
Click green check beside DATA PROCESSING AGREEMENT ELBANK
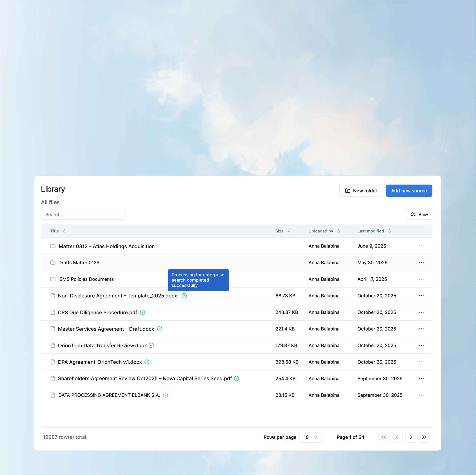pyautogui.click(x=166, y=395)
